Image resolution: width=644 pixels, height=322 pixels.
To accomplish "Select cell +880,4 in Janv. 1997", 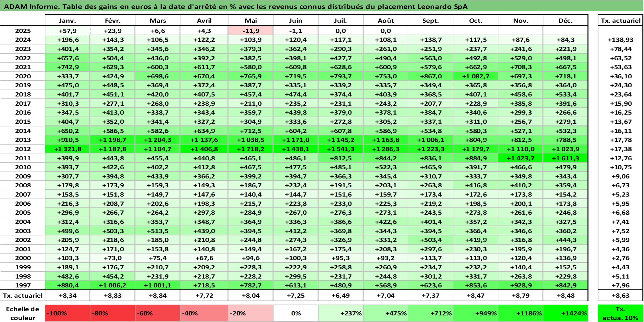I will click(x=67, y=285).
